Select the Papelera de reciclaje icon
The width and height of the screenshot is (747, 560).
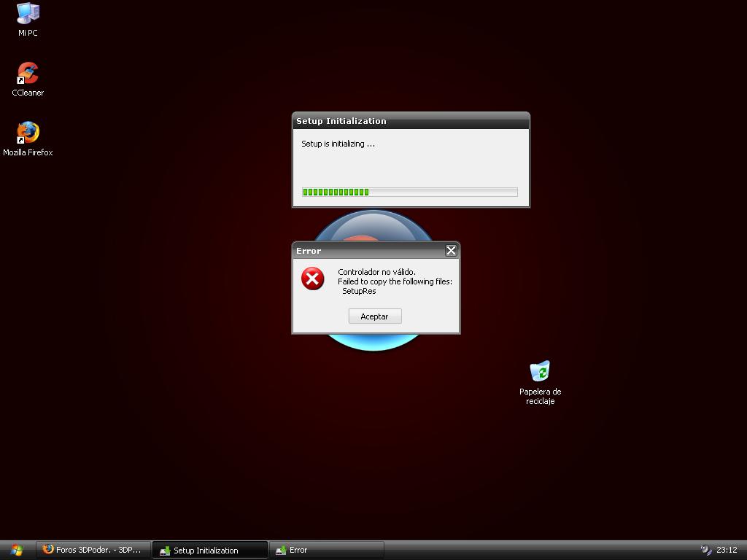(540, 383)
